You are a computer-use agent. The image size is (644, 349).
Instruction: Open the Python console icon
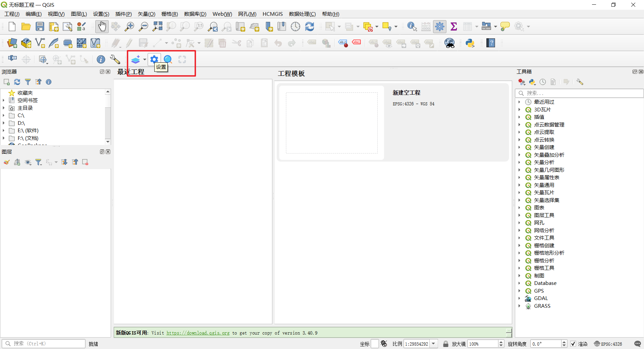click(x=470, y=43)
